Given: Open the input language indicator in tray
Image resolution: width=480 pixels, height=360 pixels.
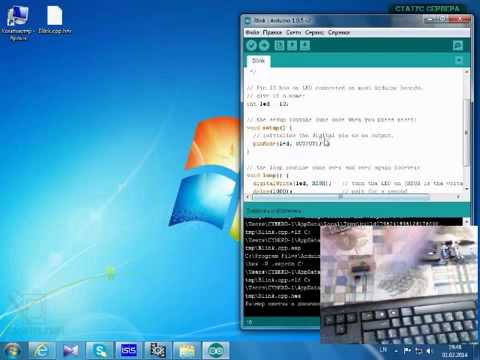Looking at the screenshot, I should (383, 350).
